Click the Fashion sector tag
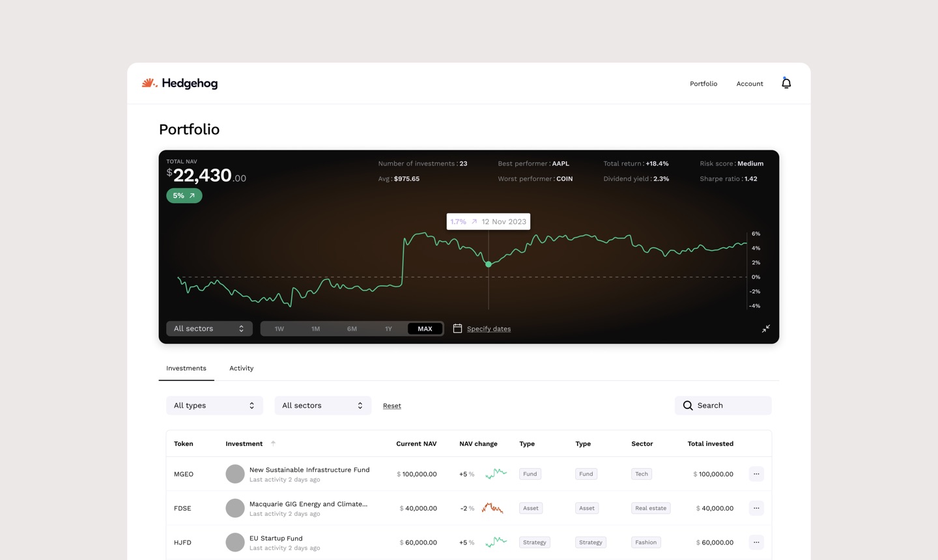Image resolution: width=938 pixels, height=560 pixels. point(646,542)
